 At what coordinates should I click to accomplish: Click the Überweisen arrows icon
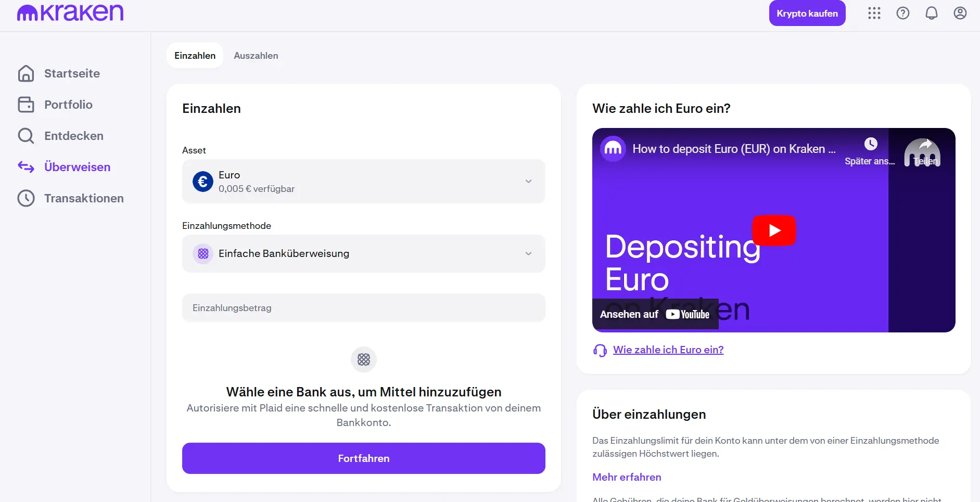click(26, 167)
